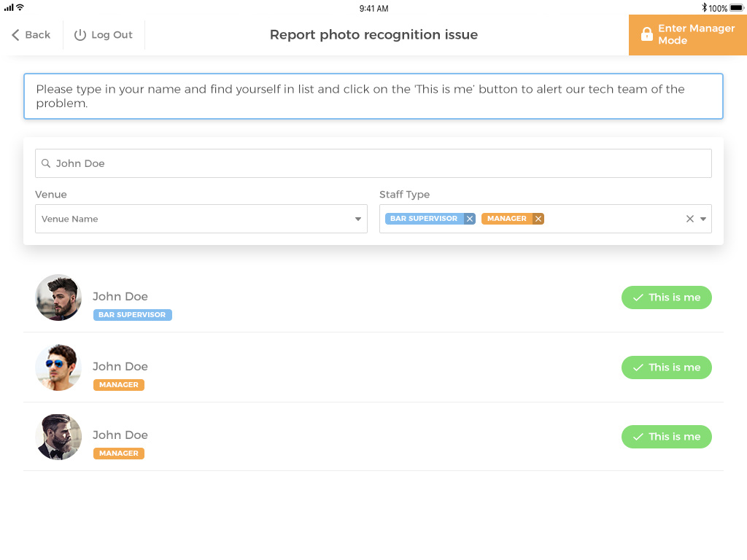Click the Bar Supervisor badge under first John Doe
The image size is (747, 560).
pos(132,315)
